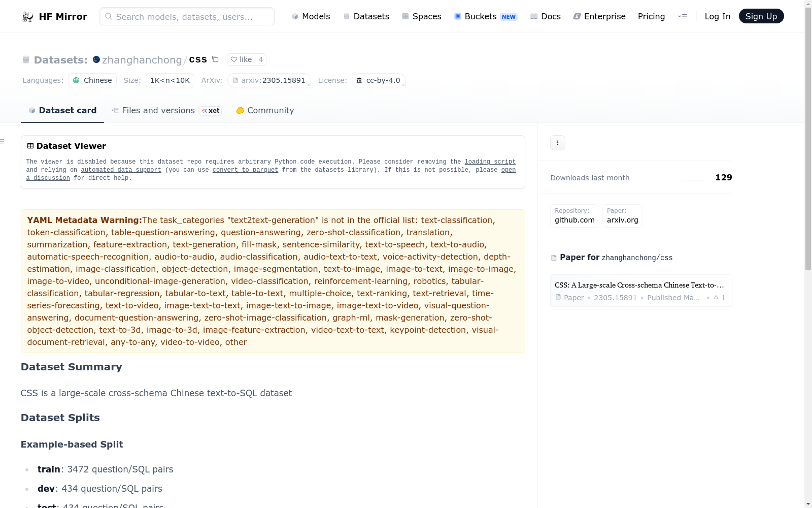
Task: Click the zhanghanchong user avatar icon
Action: coord(96,59)
